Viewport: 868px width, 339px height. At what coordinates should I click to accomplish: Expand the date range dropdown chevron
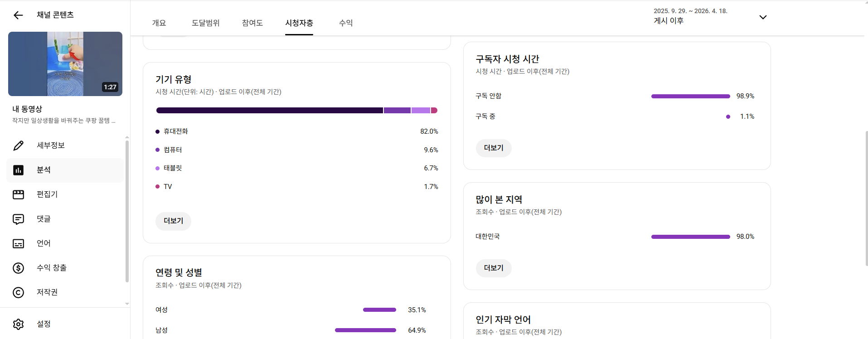[763, 17]
